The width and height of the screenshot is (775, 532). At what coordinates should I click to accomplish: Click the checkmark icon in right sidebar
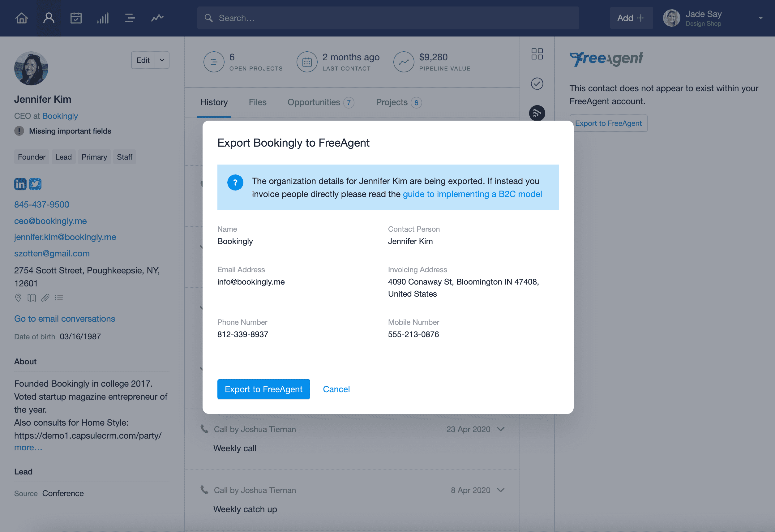[x=536, y=83]
